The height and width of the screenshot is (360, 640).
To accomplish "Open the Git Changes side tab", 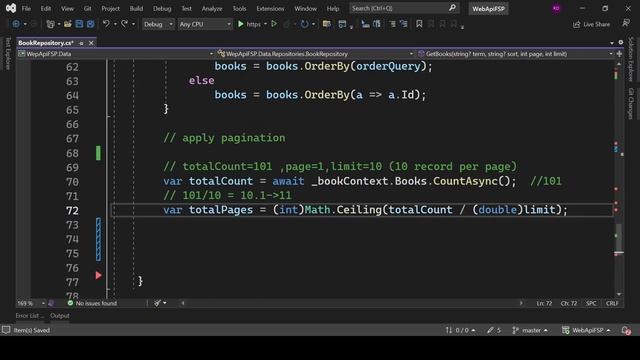I will pyautogui.click(x=631, y=103).
